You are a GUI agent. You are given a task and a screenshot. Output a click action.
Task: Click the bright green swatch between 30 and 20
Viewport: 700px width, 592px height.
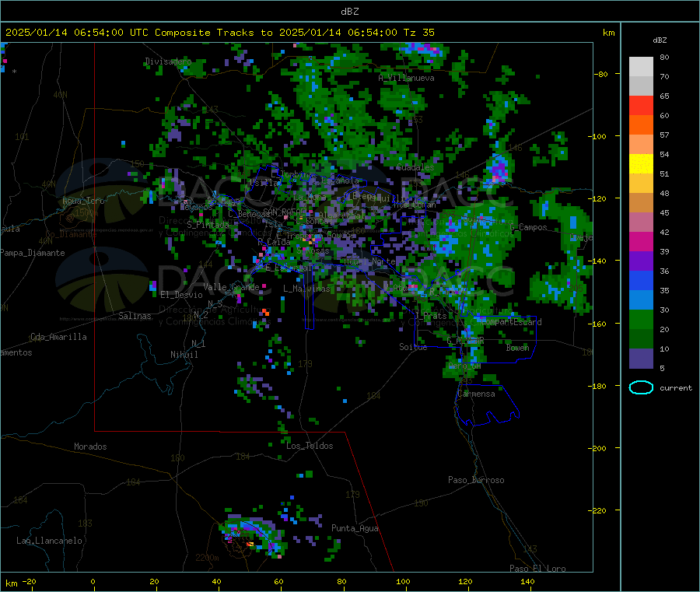coord(641,319)
